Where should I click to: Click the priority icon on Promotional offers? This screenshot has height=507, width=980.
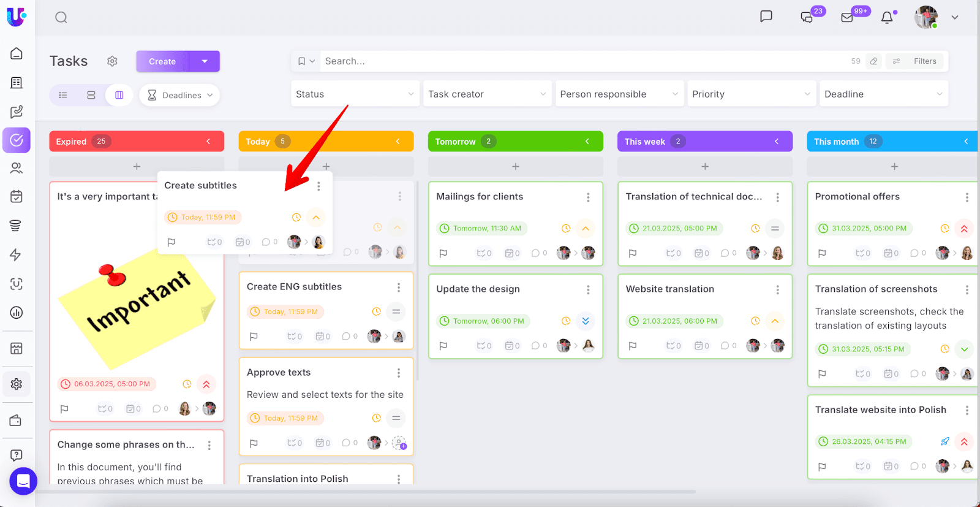coord(964,229)
